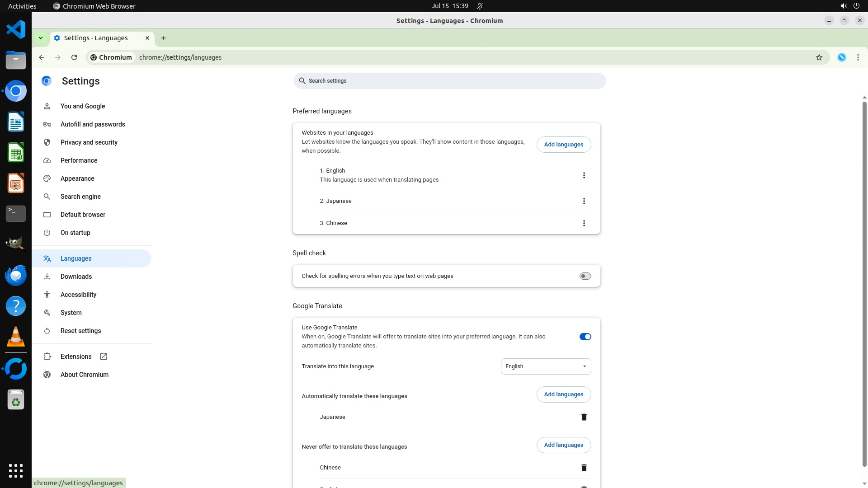This screenshot has width=868, height=488.
Task: Reload the settings page
Action: pyautogui.click(x=74, y=57)
